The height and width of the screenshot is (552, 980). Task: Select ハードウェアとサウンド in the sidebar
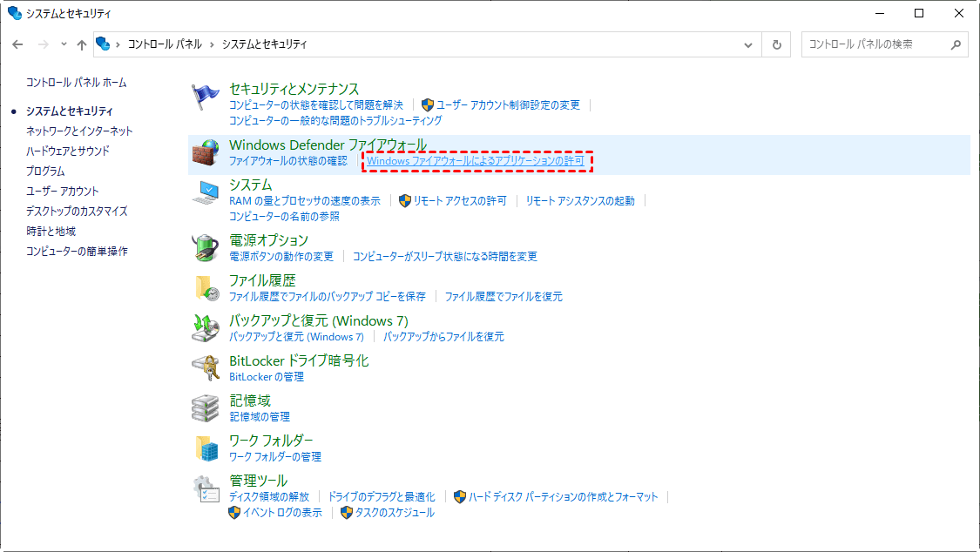pos(68,151)
